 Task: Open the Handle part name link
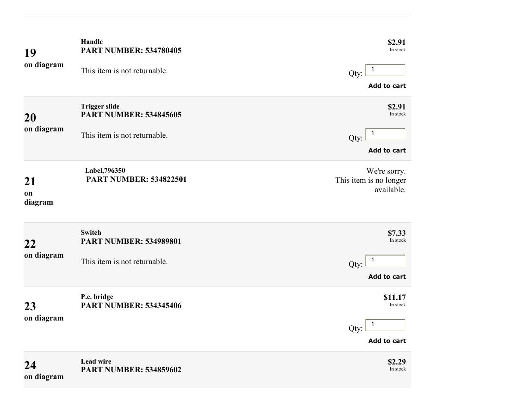(x=92, y=42)
